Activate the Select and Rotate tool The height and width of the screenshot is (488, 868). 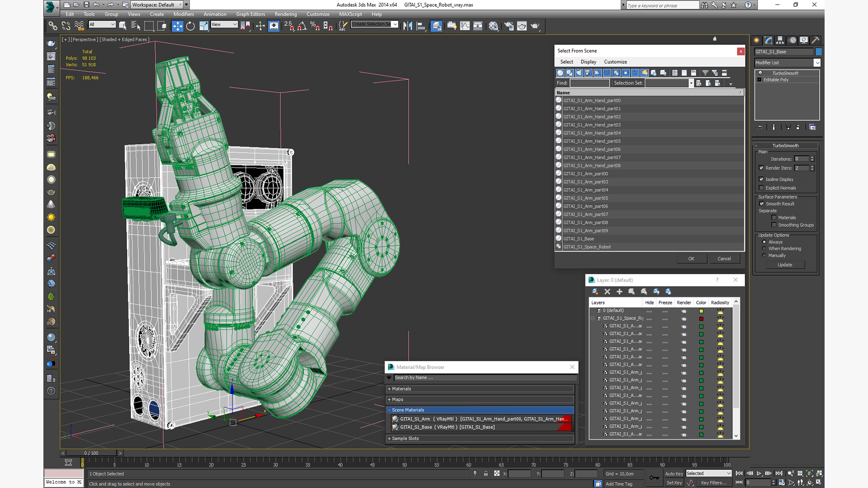tap(190, 26)
